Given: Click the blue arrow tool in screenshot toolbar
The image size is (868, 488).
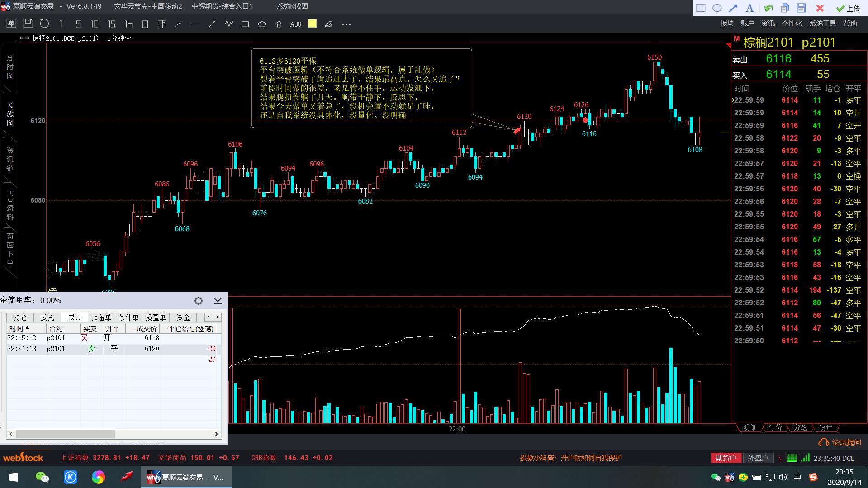Looking at the screenshot, I should click(733, 8).
